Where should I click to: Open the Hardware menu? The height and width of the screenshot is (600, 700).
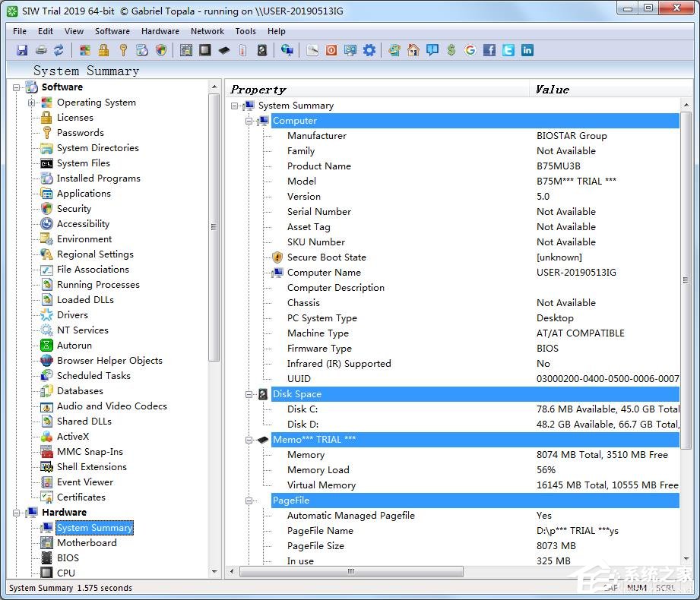coord(160,31)
